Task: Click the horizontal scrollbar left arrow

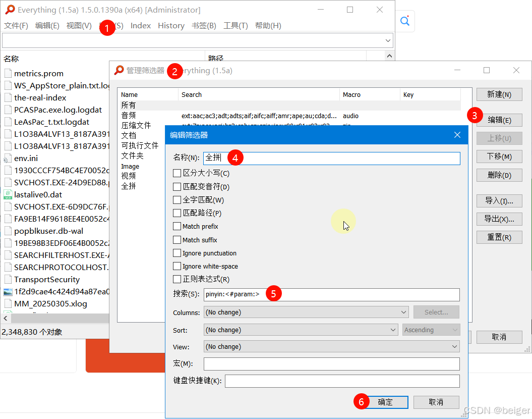Action: tap(6, 318)
